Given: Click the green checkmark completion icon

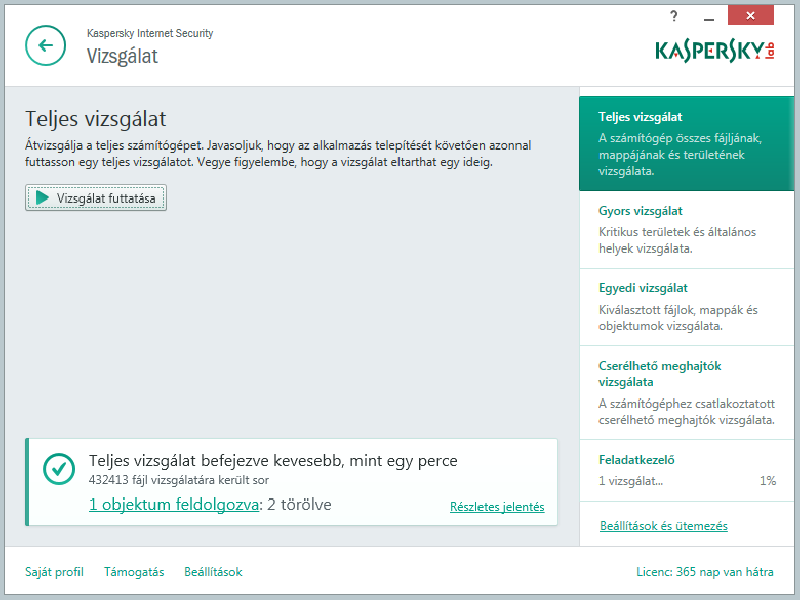Looking at the screenshot, I should (x=59, y=469).
